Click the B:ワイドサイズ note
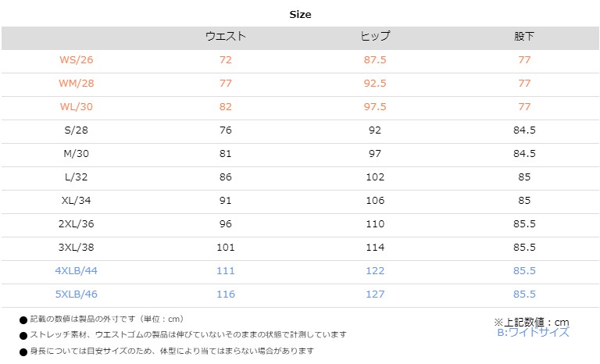Image resolution: width=600 pixels, height=364 pixels. pos(533,332)
